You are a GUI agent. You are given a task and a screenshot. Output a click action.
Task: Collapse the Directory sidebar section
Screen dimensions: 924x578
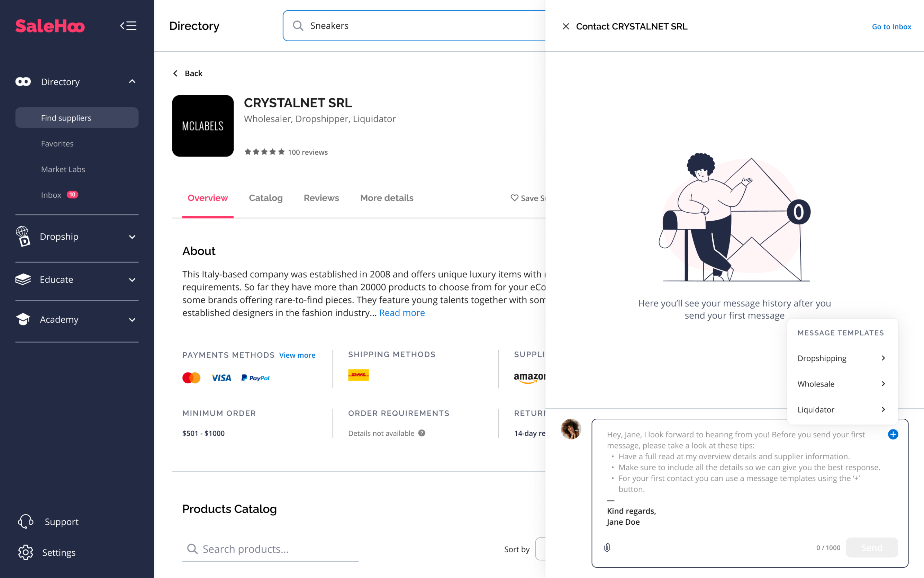coord(132,81)
